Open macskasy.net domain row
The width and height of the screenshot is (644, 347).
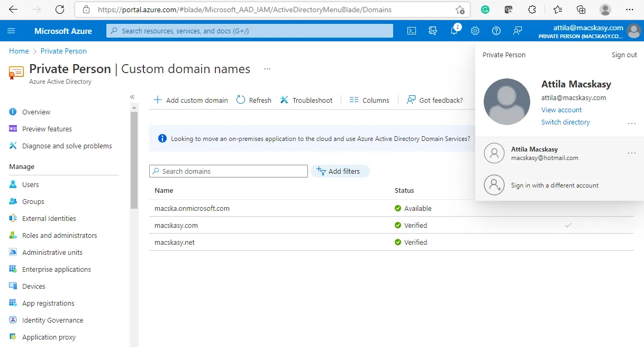pyautogui.click(x=392, y=242)
